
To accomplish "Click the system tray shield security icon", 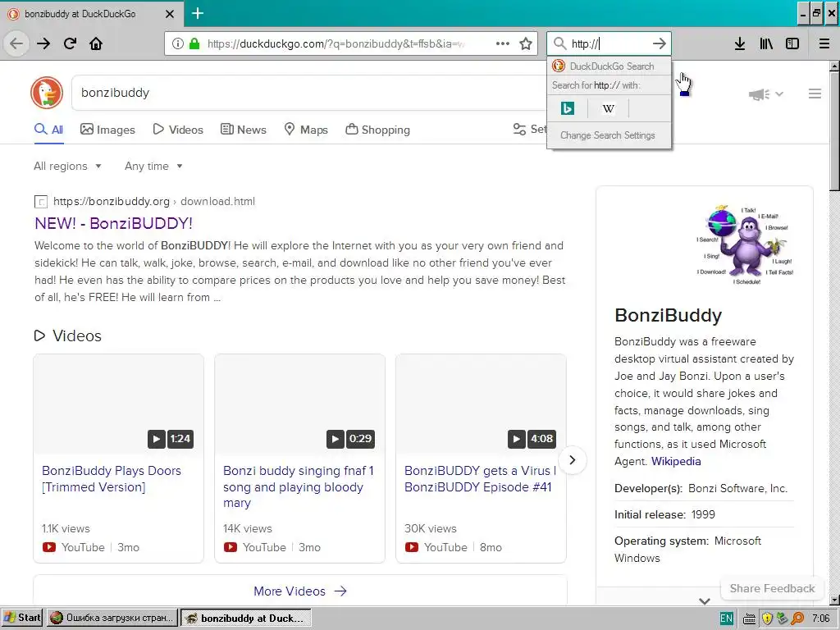I will point(767,619).
